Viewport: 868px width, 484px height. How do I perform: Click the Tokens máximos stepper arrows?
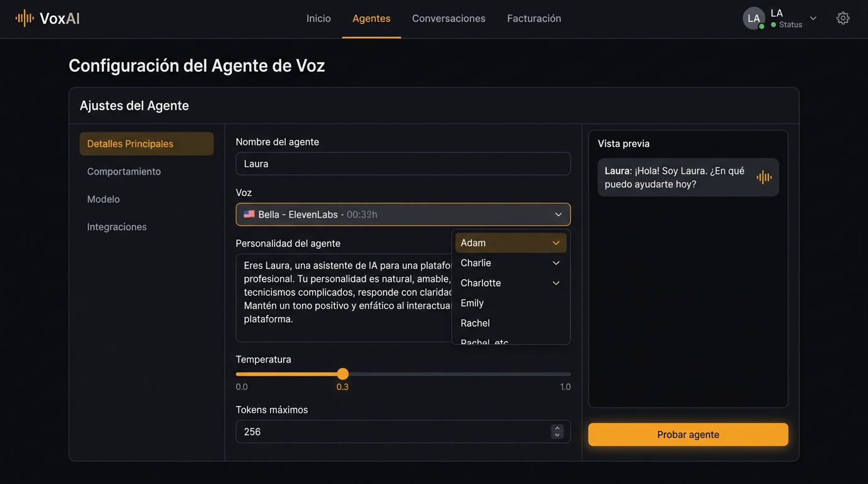pos(557,432)
